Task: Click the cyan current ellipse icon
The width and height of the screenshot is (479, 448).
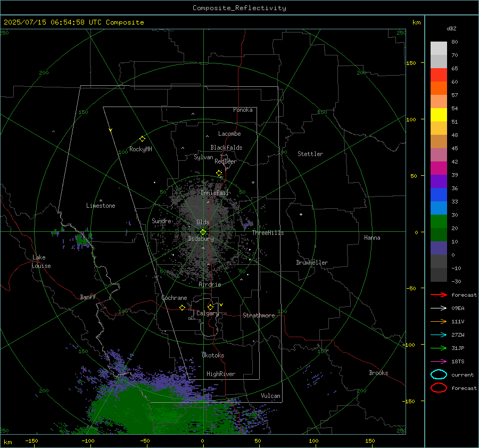Action: tap(439, 374)
